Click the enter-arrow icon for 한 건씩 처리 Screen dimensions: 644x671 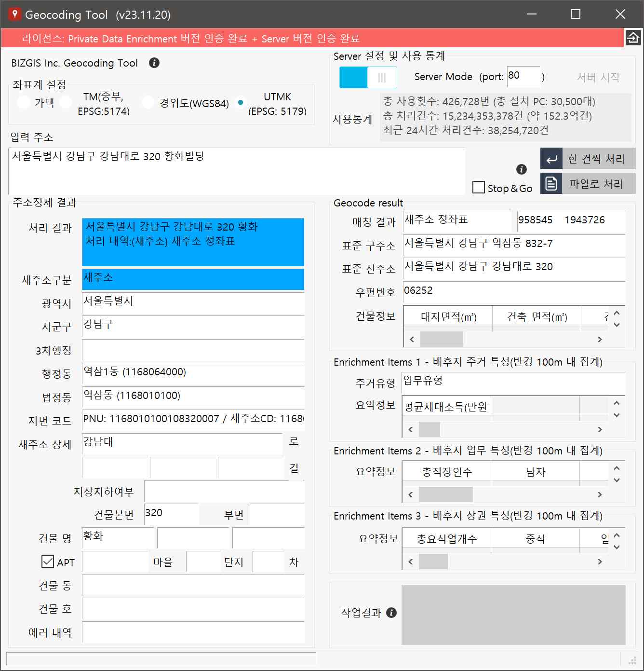click(551, 159)
